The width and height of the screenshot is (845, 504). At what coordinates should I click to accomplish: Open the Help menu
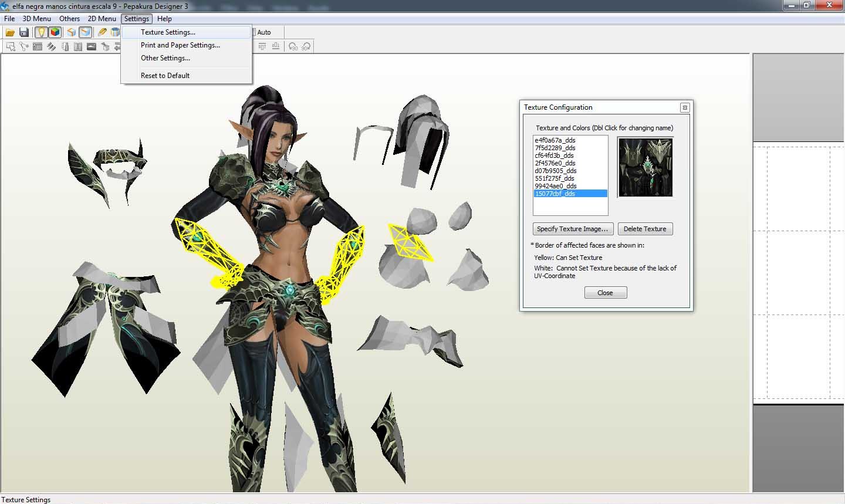point(164,19)
